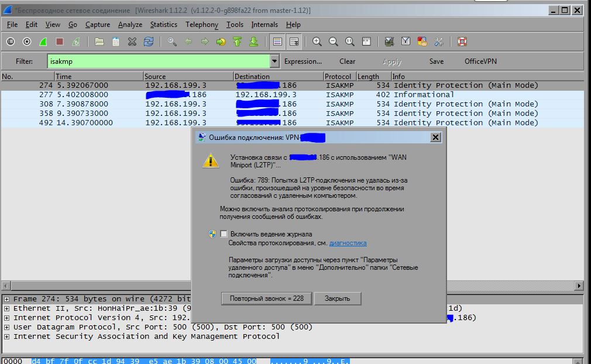Click the start capture shark fin icon
Screen dimensions: 591x364
click(43, 42)
